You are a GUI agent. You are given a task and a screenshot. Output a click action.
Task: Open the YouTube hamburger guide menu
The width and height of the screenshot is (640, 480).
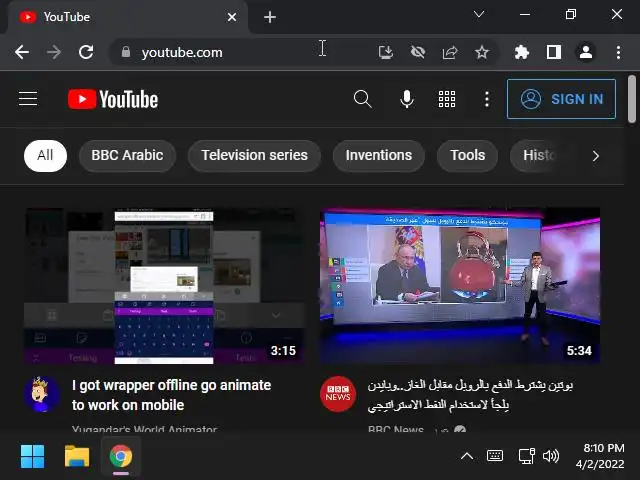(x=28, y=99)
